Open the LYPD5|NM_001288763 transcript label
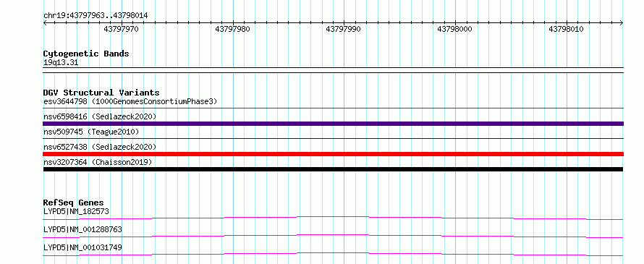Image resolution: width=644 pixels, height=264 pixels. pyautogui.click(x=82, y=229)
